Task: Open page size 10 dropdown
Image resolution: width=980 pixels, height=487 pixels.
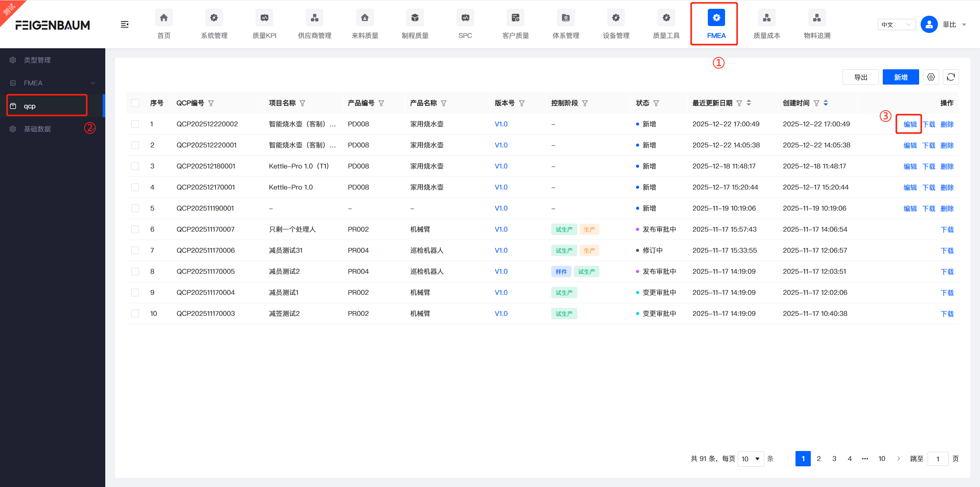Action: click(x=750, y=459)
